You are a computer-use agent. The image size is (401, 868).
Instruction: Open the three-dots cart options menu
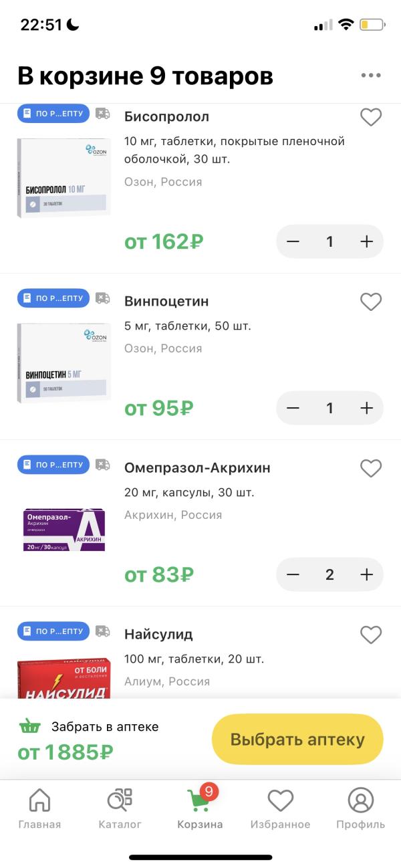pos(371,76)
